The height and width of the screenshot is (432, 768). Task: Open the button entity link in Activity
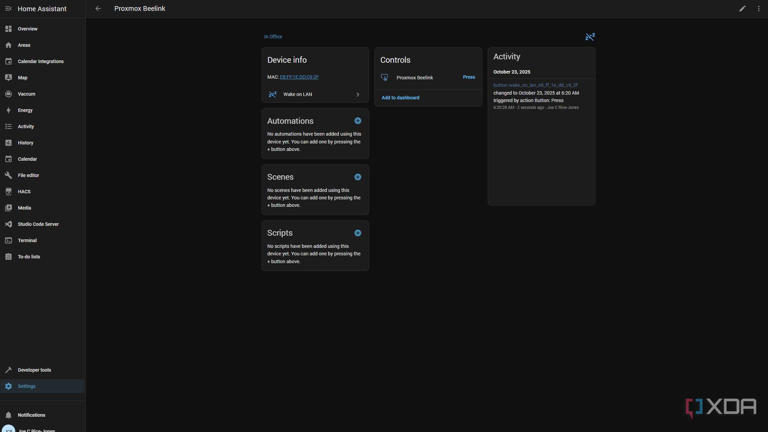(x=535, y=85)
